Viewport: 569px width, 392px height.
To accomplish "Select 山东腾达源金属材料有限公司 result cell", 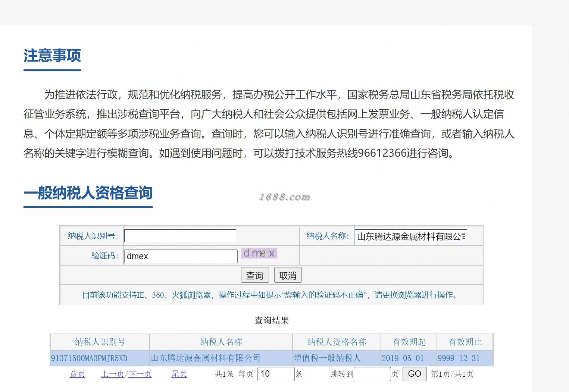I will (221, 358).
